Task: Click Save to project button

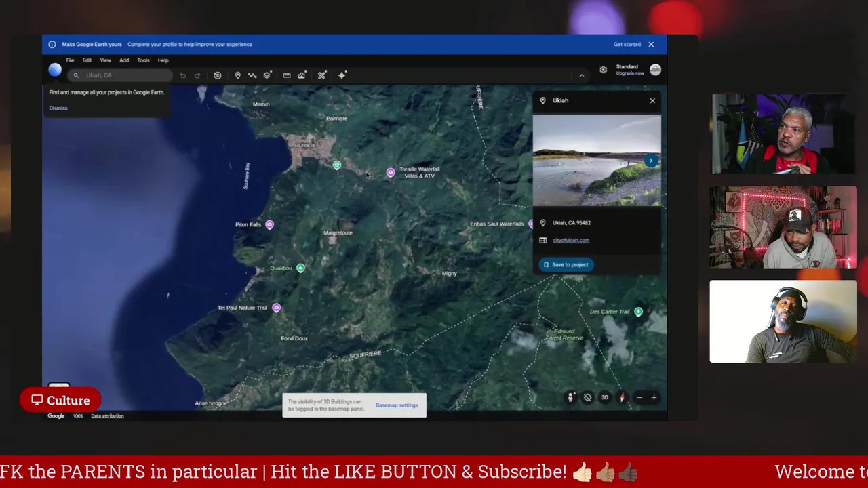Action: pyautogui.click(x=566, y=265)
